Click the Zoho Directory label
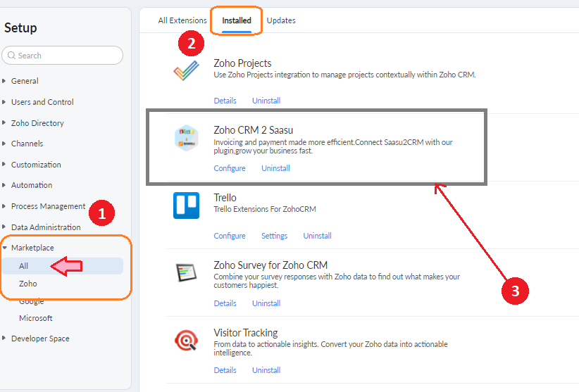 (37, 122)
